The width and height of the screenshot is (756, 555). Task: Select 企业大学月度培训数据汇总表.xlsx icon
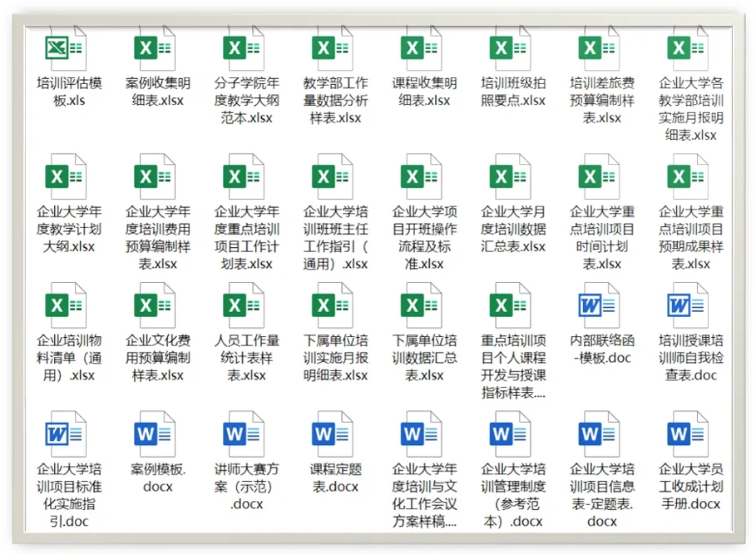tap(510, 176)
